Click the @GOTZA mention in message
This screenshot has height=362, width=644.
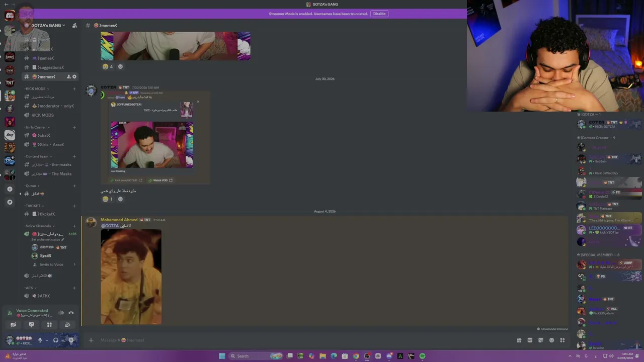110,226
